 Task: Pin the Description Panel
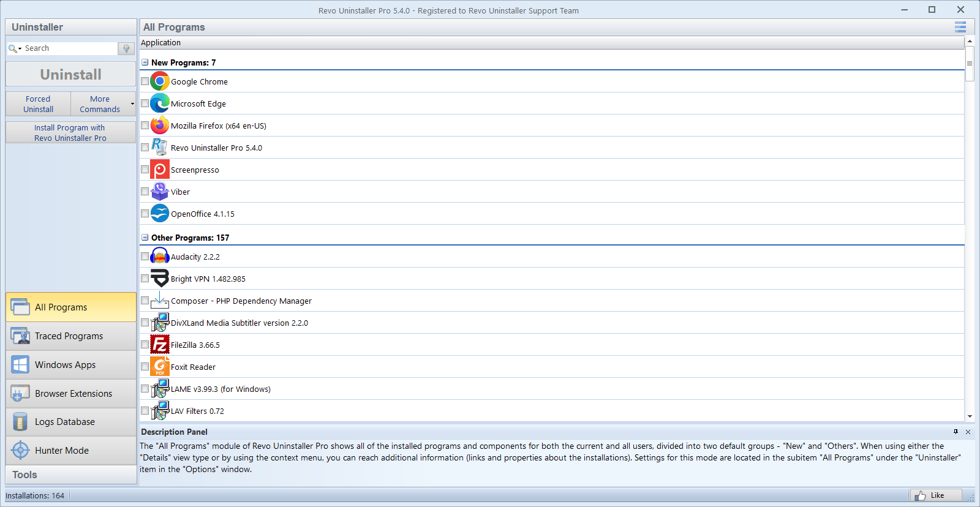956,432
